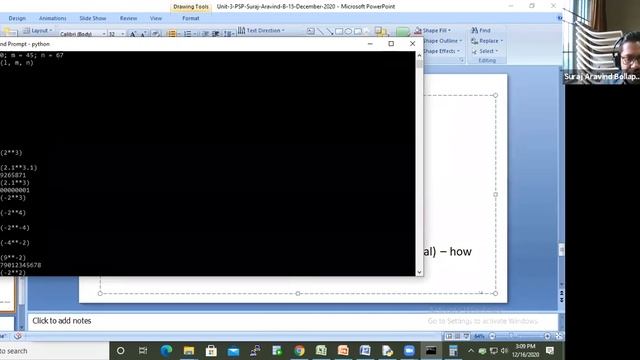Open Cortana circle on taskbar
The width and height of the screenshot is (640, 360).
point(120,351)
